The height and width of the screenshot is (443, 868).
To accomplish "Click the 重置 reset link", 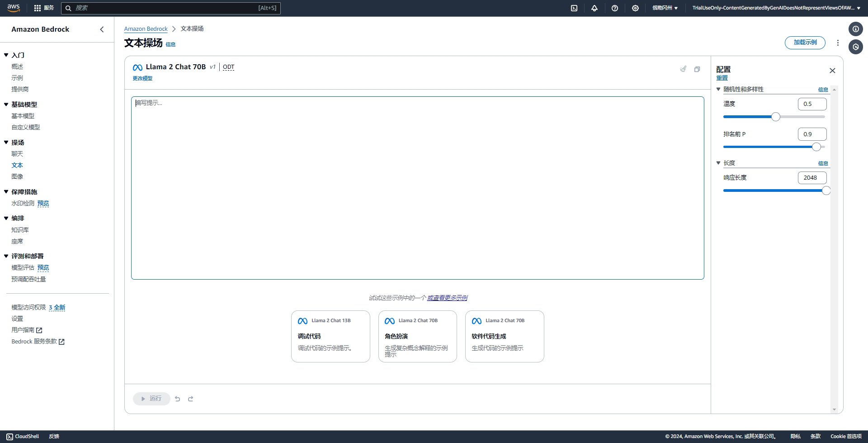I will click(x=722, y=78).
